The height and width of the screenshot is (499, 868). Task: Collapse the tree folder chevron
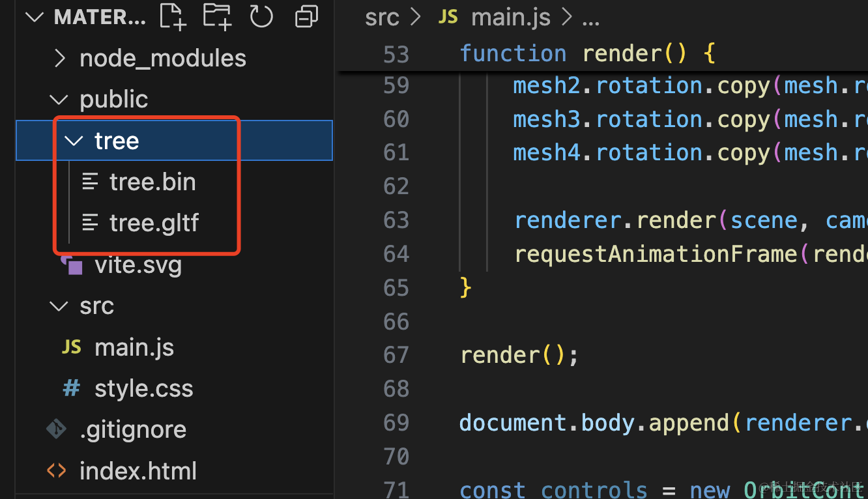(74, 141)
